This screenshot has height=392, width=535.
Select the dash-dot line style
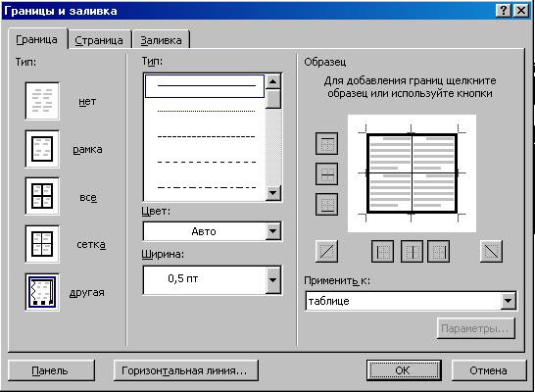[x=206, y=187]
